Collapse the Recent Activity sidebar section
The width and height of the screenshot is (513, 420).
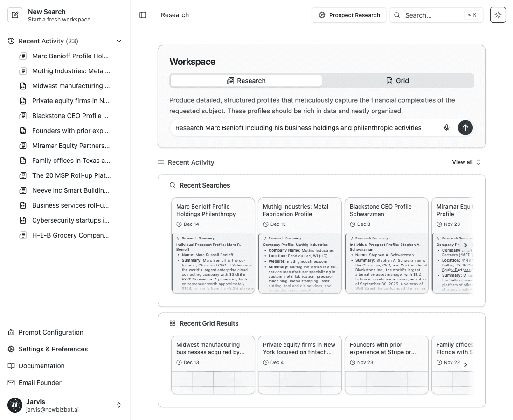[x=119, y=41]
